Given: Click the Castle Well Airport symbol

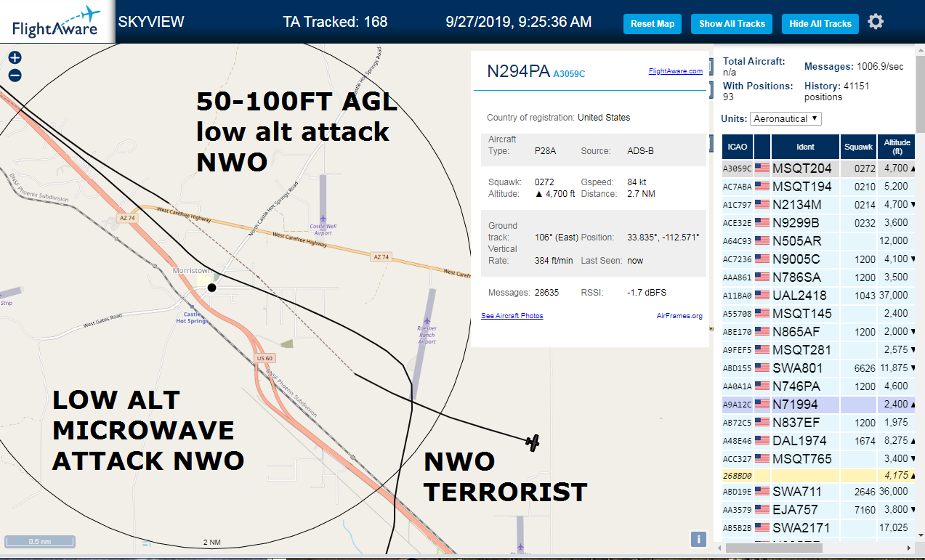Looking at the screenshot, I should 323,218.
